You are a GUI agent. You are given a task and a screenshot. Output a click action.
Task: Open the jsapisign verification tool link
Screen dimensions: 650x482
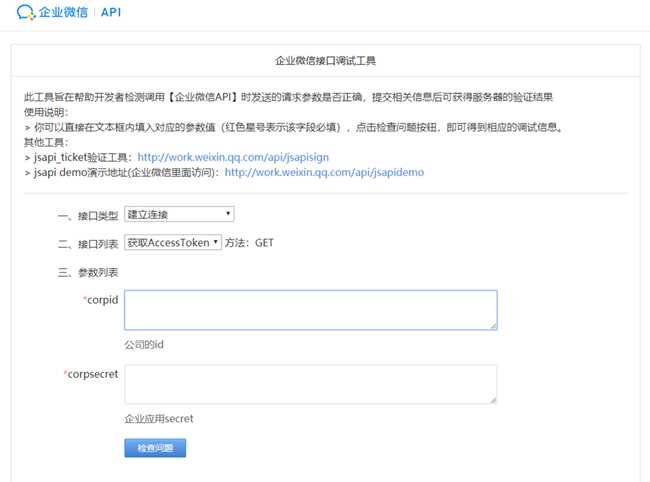point(233,157)
